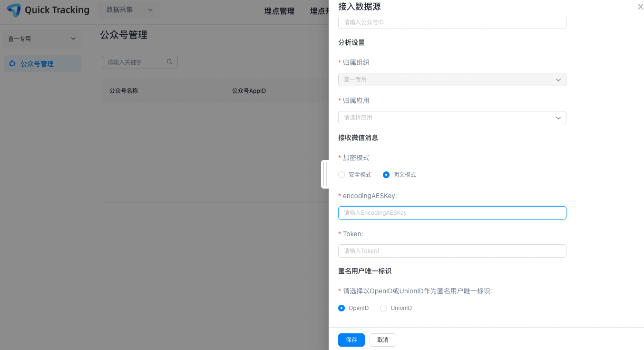Click the 接收微信消息 section heading
This screenshot has height=350, width=644.
pyautogui.click(x=358, y=138)
